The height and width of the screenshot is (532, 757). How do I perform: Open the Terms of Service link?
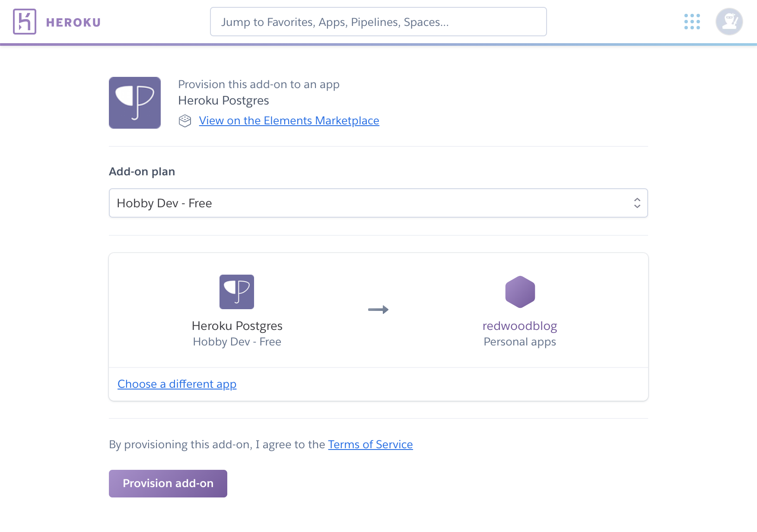click(x=370, y=444)
